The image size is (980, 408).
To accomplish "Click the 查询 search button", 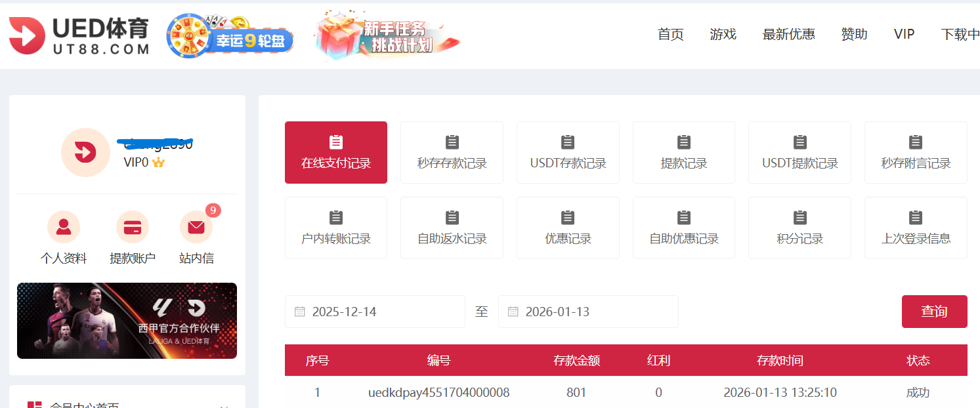I will (934, 312).
